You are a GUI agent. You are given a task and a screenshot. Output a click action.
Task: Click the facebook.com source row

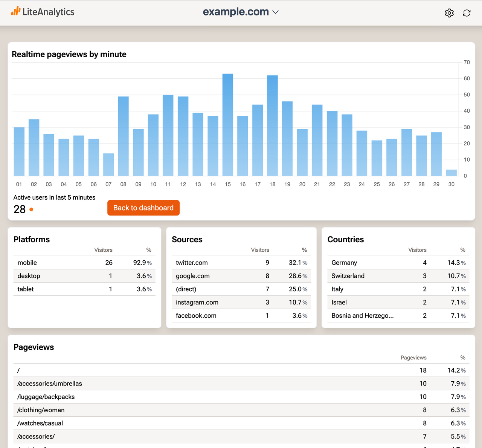[196, 316]
